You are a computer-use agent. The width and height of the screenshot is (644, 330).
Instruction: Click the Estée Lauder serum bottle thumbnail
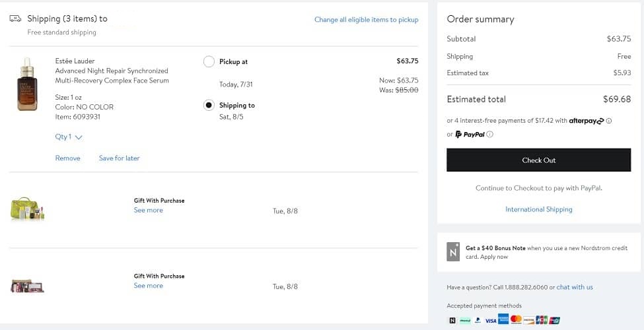click(27, 84)
